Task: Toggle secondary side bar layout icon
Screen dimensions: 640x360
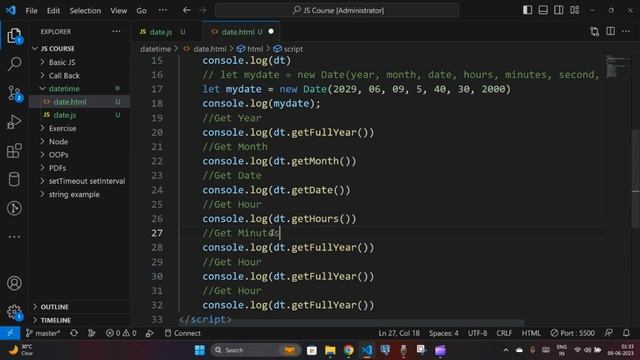Action: click(x=559, y=10)
